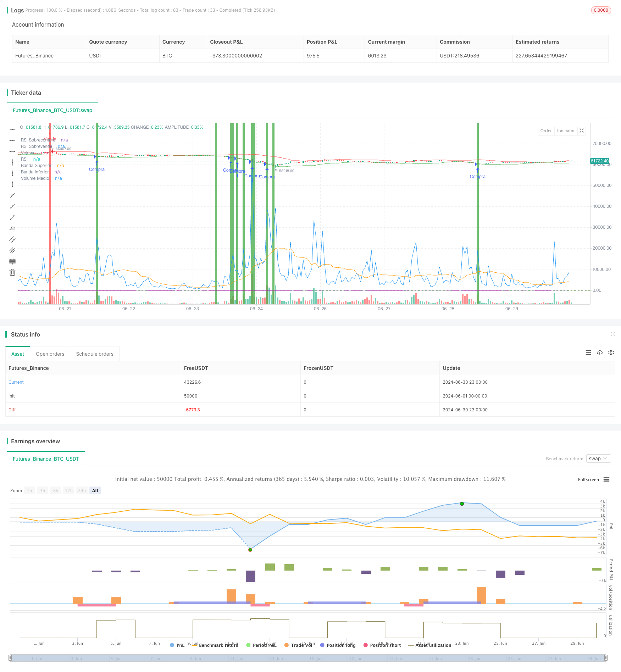Select the vertical segment drawing tool
621x672 pixels.
click(x=12, y=184)
